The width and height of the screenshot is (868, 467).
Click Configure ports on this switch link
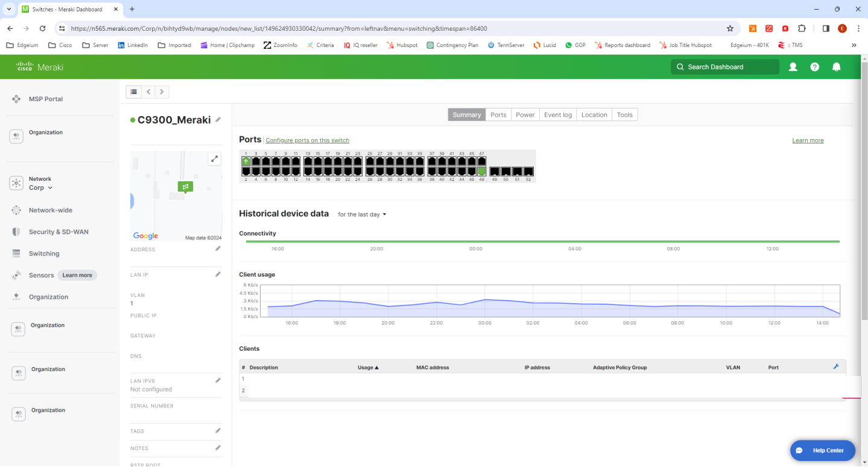308,140
